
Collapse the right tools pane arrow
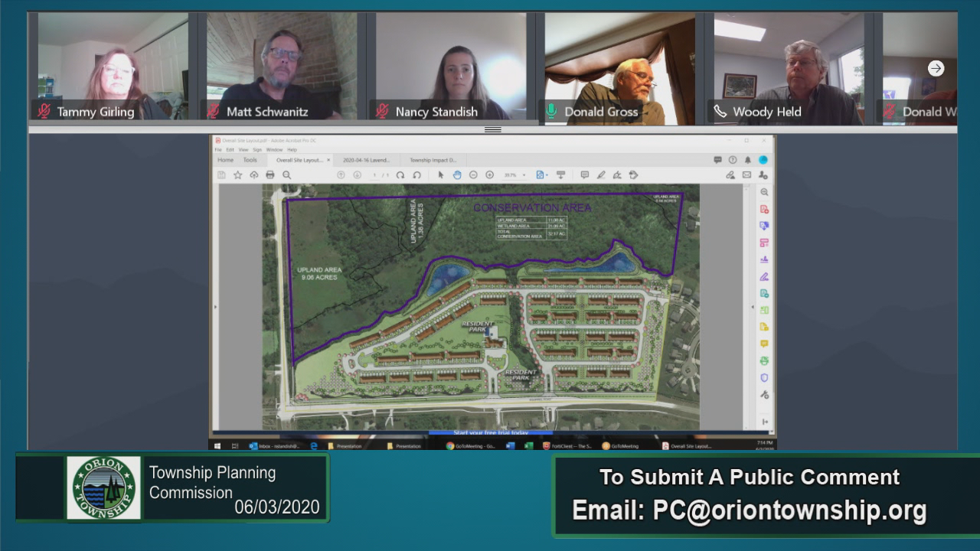(x=752, y=307)
